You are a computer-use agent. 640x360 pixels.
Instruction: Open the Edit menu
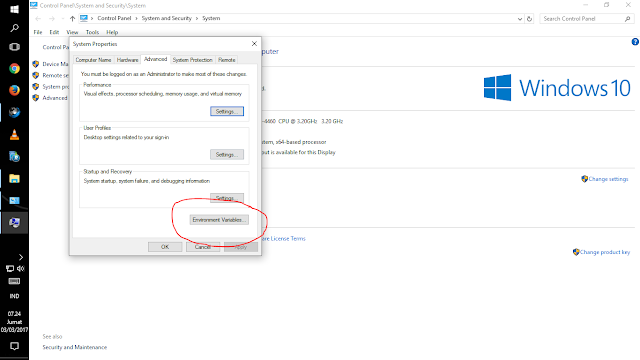[54, 32]
